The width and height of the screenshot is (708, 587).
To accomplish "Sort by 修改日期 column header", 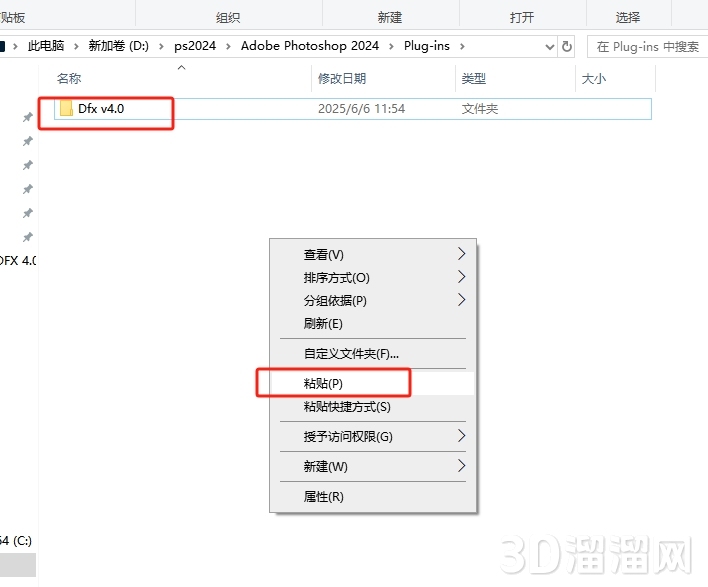I will pyautogui.click(x=342, y=79).
